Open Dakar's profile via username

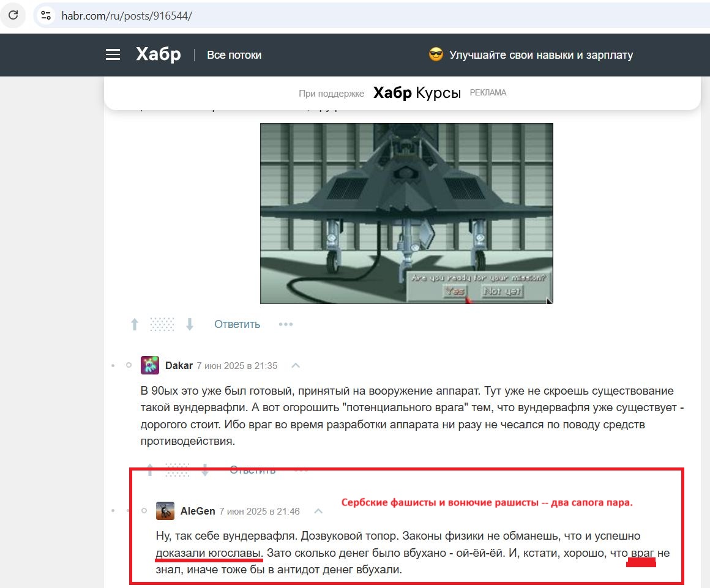coord(179,365)
